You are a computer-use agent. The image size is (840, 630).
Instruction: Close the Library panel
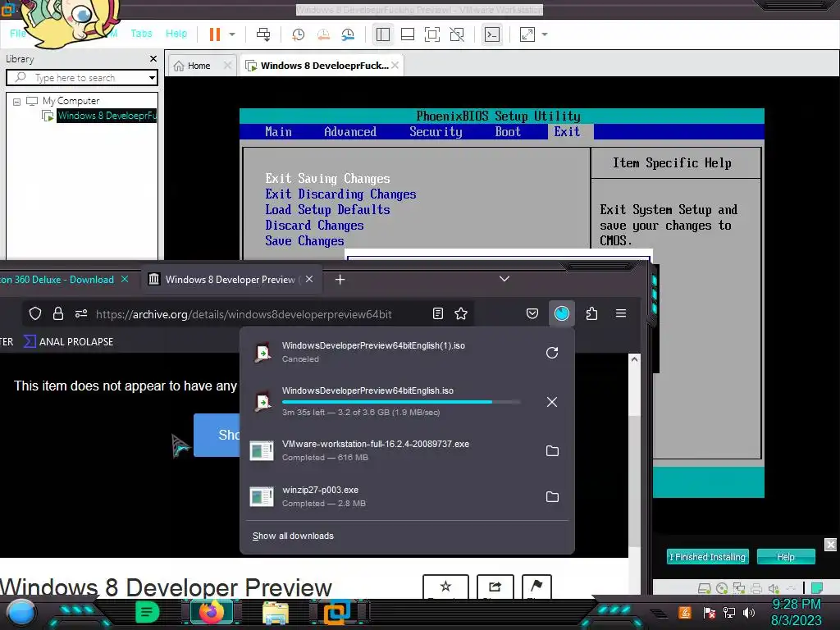[x=153, y=58]
